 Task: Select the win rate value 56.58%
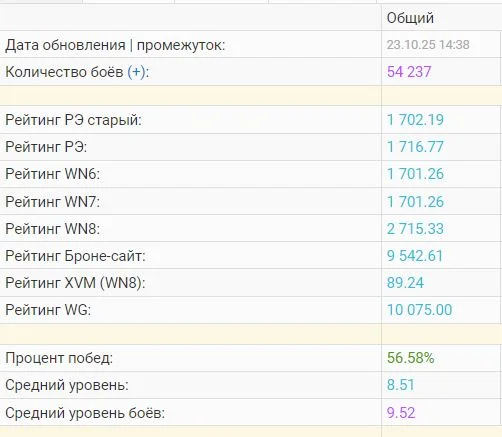click(410, 358)
